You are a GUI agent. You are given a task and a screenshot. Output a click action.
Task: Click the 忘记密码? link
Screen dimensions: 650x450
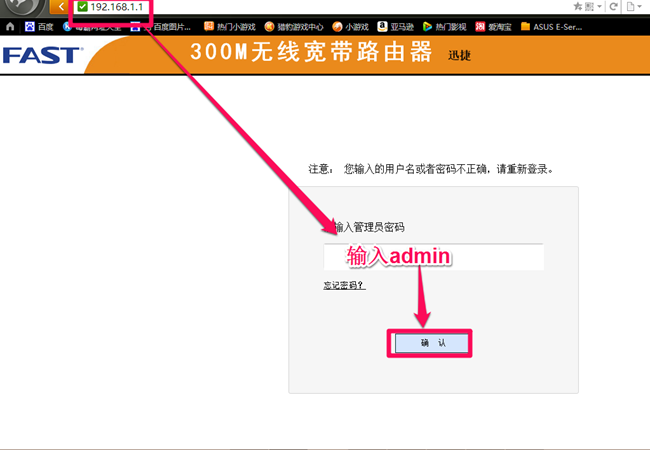(x=344, y=285)
